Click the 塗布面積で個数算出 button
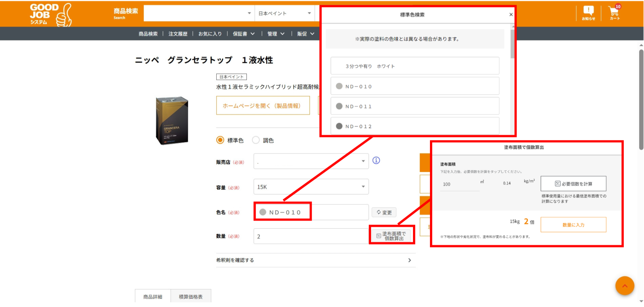 click(x=393, y=236)
